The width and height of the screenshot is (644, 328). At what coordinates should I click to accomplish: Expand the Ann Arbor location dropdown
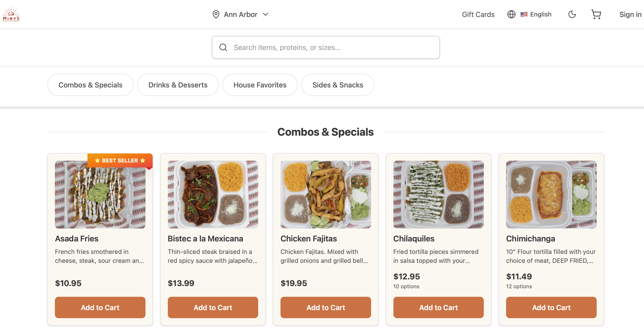(x=266, y=15)
